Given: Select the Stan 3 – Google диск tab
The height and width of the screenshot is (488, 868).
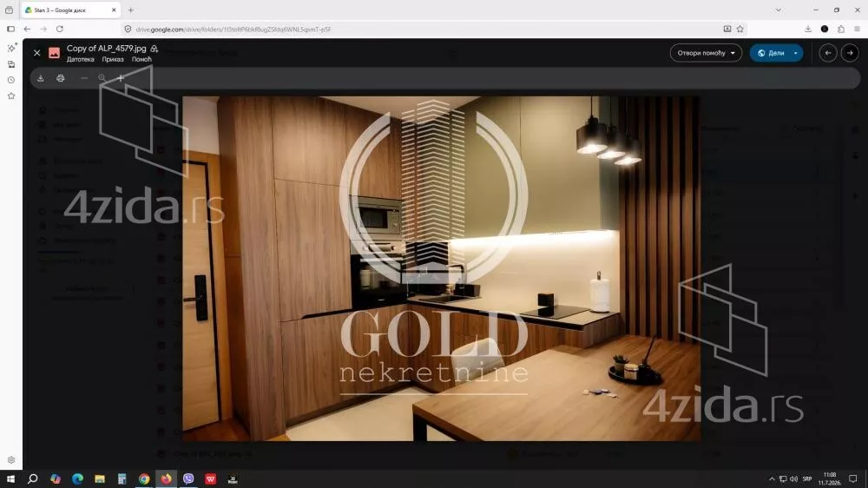Looking at the screenshot, I should 71,10.
